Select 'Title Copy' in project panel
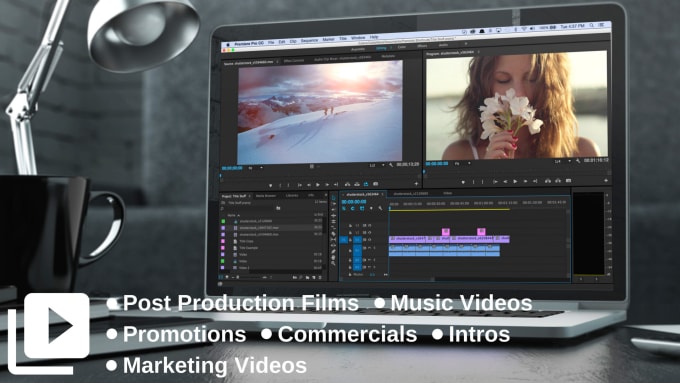Viewport: 680px width, 383px height. [x=246, y=241]
